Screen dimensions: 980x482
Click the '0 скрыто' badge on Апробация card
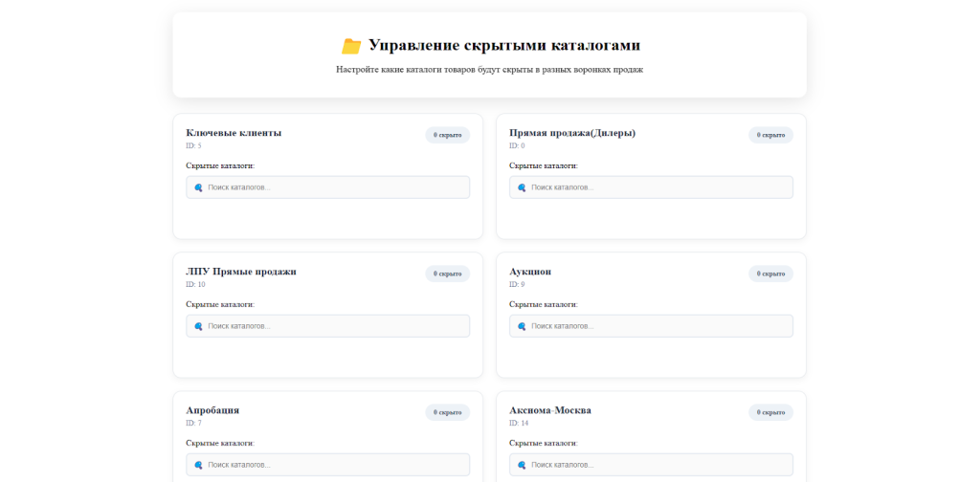pyautogui.click(x=447, y=412)
